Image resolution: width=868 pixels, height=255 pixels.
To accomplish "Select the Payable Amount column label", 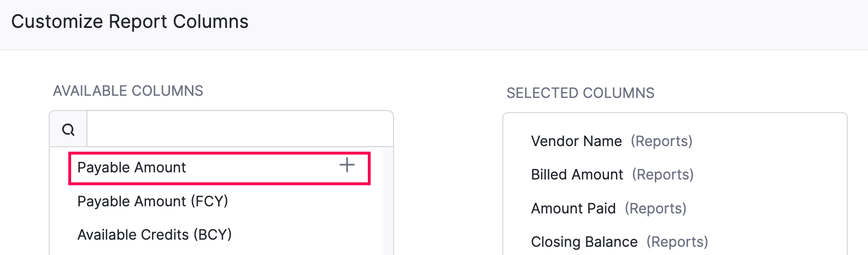I will 132,167.
